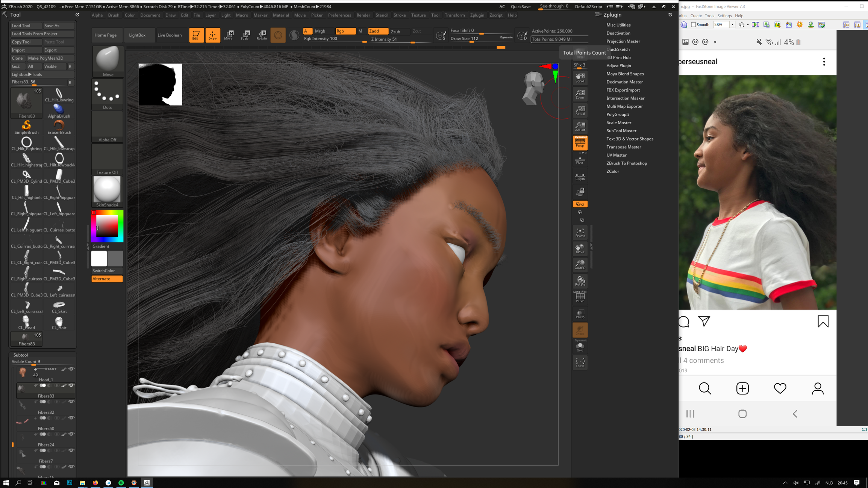Click the SkinShaded material thumbnail

click(x=107, y=189)
